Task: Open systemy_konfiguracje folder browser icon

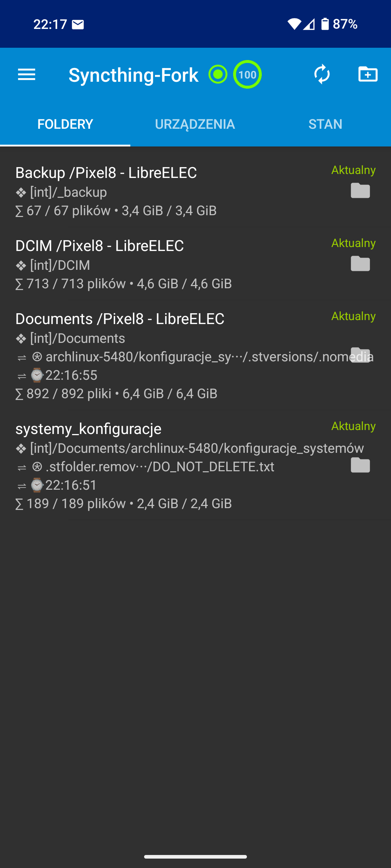Action: pos(360,465)
